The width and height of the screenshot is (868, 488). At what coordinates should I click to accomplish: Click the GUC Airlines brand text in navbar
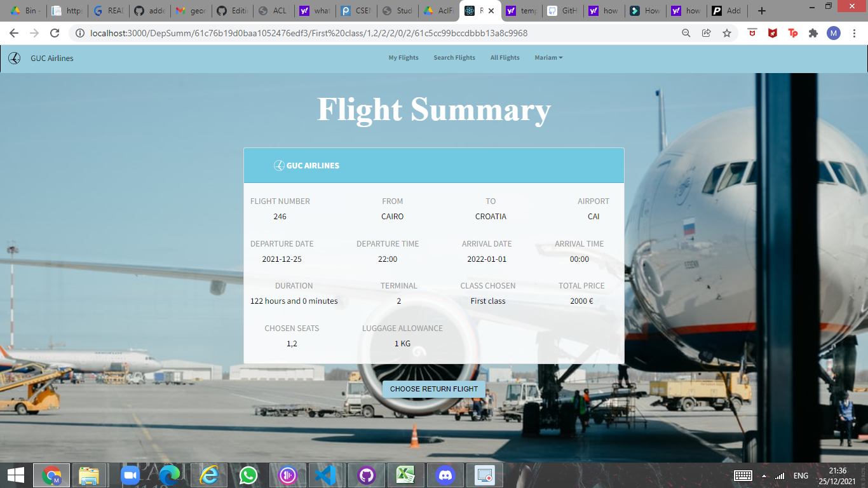point(52,58)
